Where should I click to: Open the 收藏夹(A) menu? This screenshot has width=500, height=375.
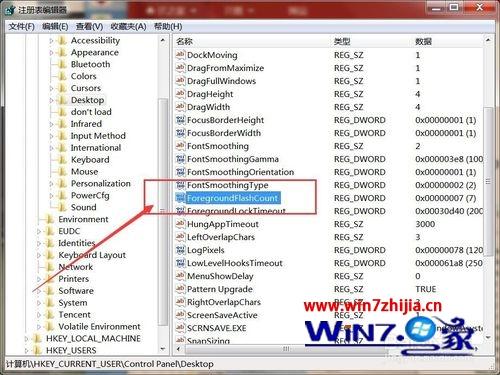pos(128,26)
